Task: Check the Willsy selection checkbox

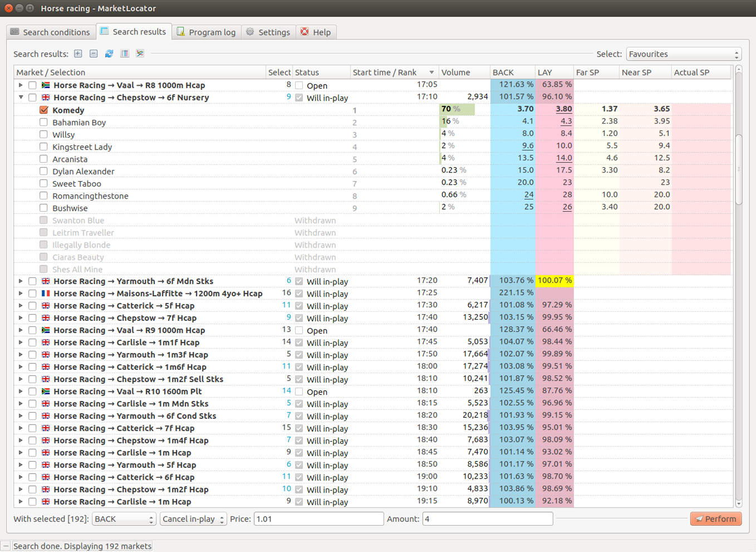Action: 43,134
